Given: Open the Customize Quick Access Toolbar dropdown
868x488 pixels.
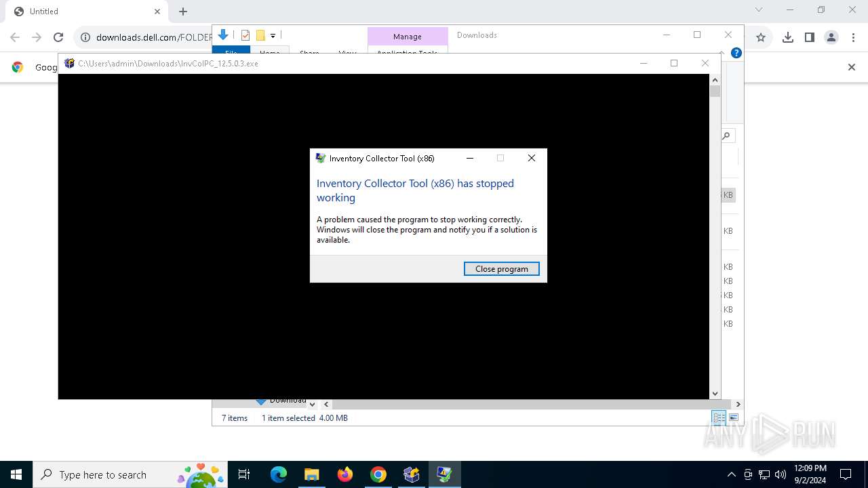Looking at the screenshot, I should point(273,35).
